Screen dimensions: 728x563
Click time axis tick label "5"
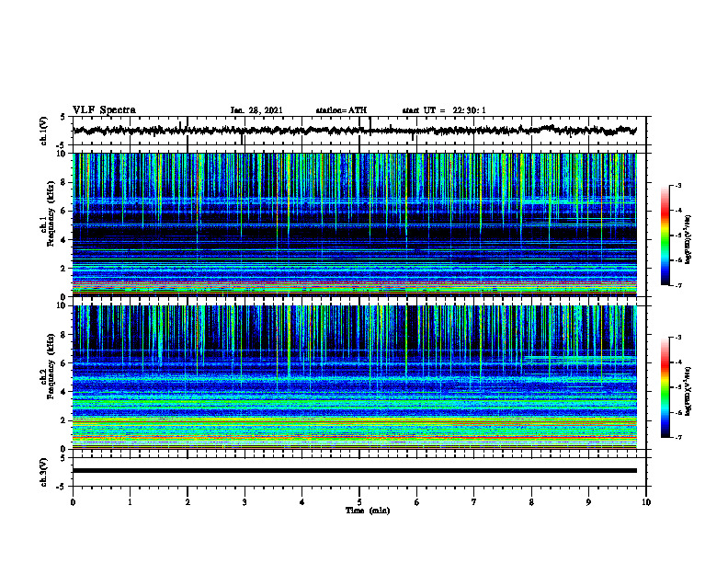point(359,502)
